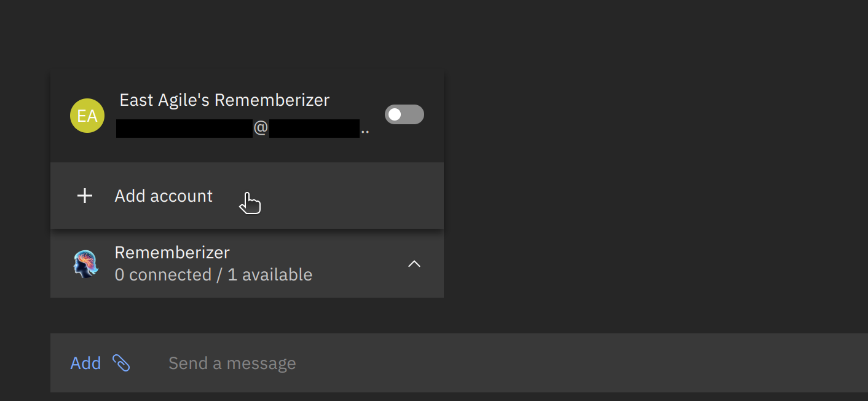
Task: Click the blue Add link
Action: pyautogui.click(x=85, y=363)
